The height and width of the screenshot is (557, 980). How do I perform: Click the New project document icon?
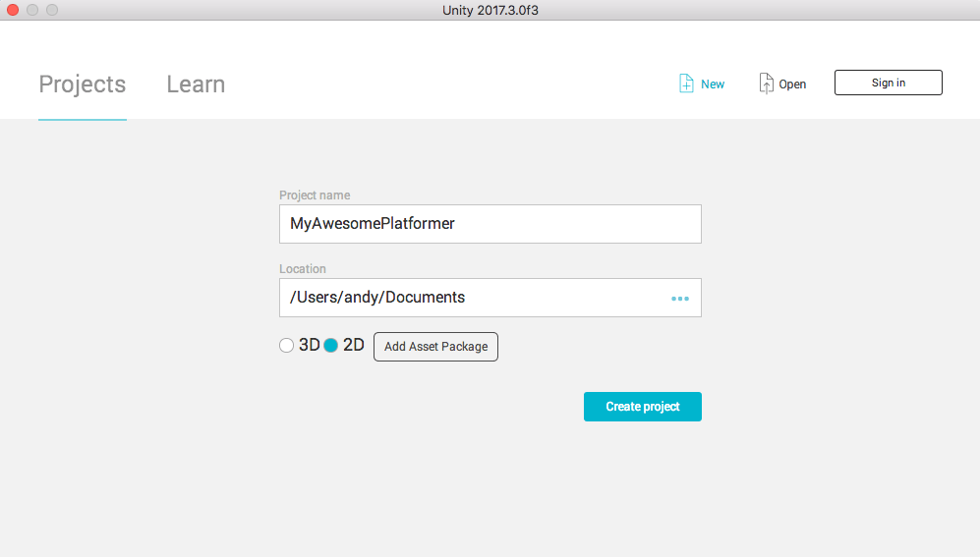[686, 84]
